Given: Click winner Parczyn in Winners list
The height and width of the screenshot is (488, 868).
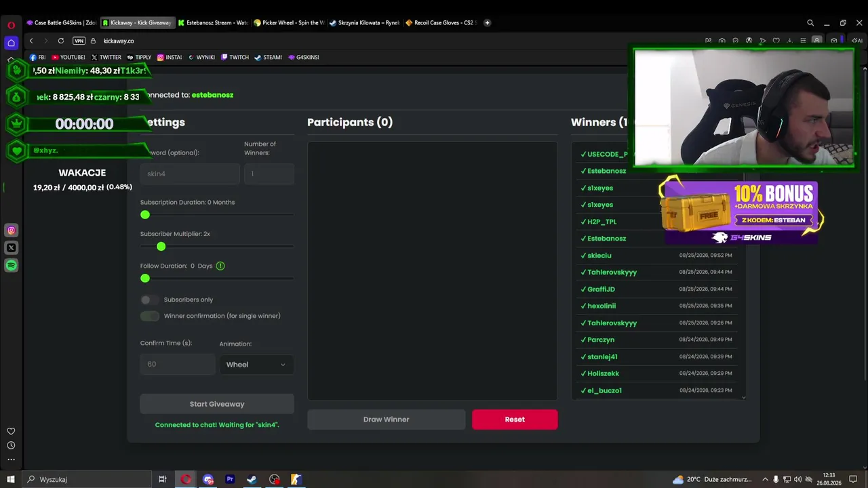Looking at the screenshot, I should [x=601, y=340].
